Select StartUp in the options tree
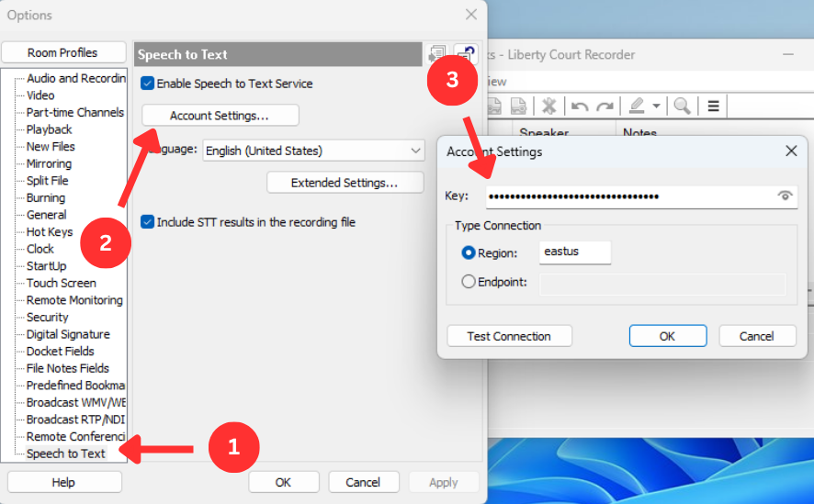 point(46,265)
